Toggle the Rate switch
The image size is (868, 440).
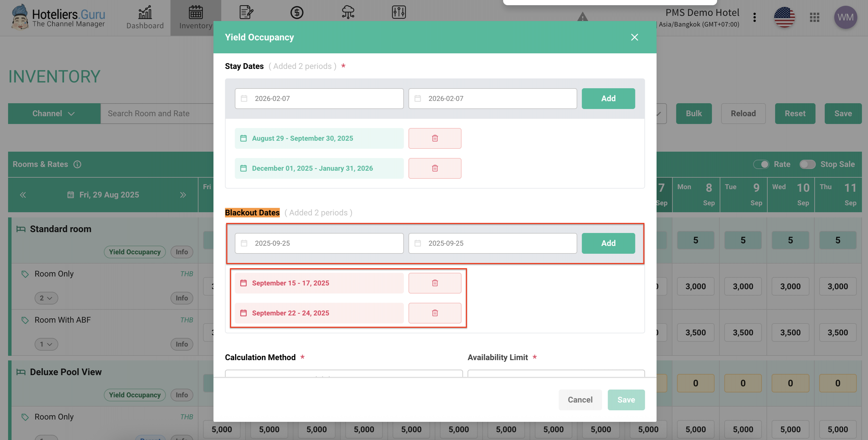(x=761, y=164)
